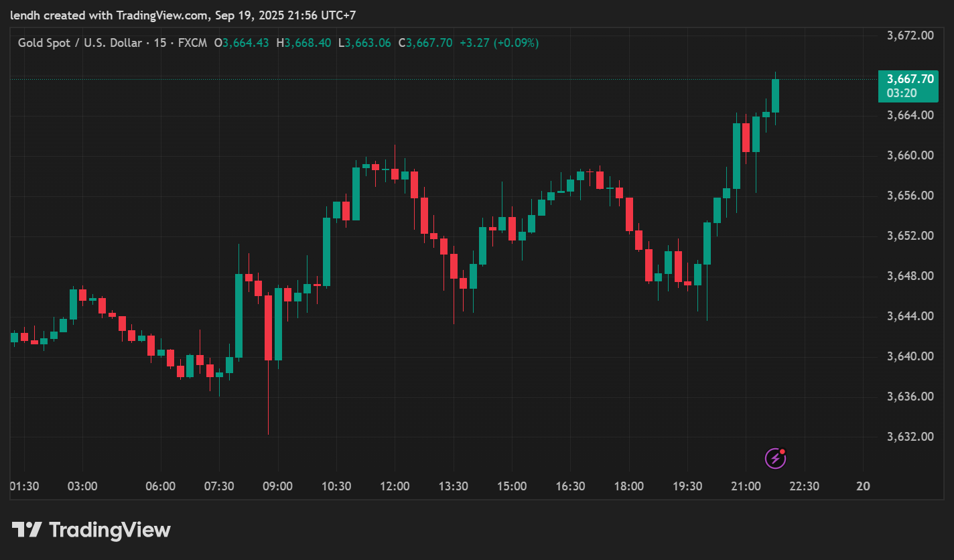
Task: Click the 12:00 time axis label
Action: point(395,486)
